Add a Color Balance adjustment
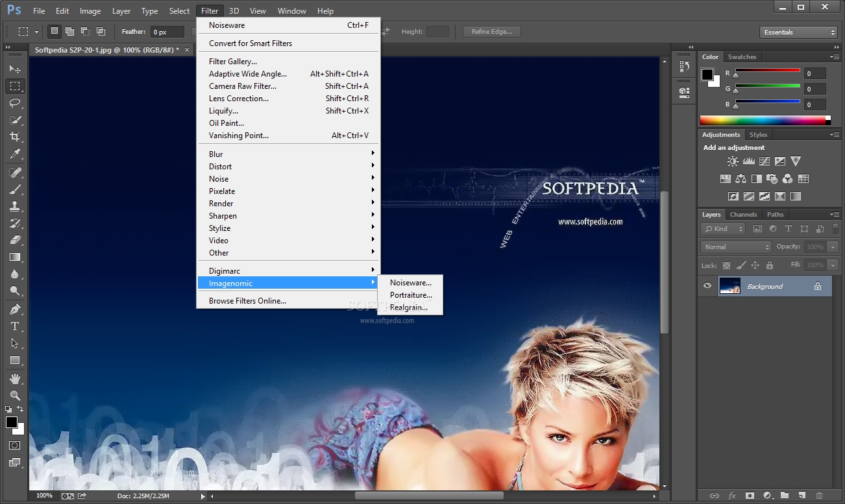The width and height of the screenshot is (845, 504). 741,178
